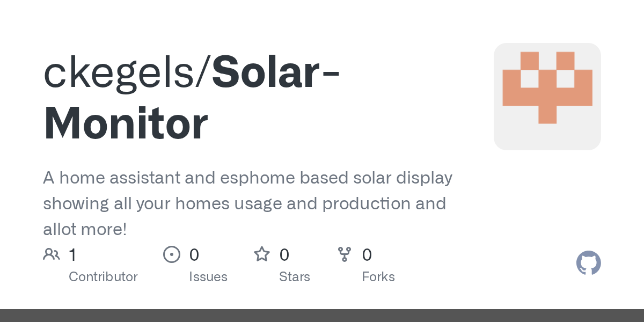Click the description line starting "A home assistant"
The image size is (644, 322).
(247, 178)
